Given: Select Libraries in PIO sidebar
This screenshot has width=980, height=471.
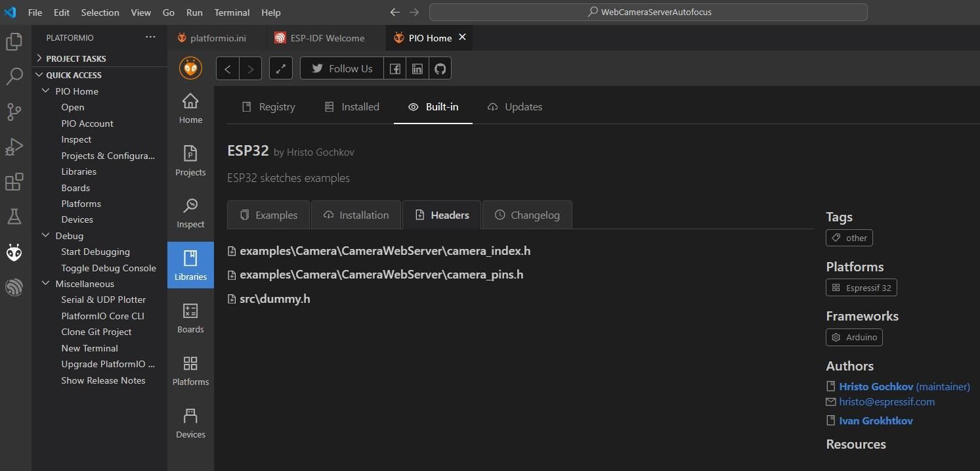Looking at the screenshot, I should point(190,265).
